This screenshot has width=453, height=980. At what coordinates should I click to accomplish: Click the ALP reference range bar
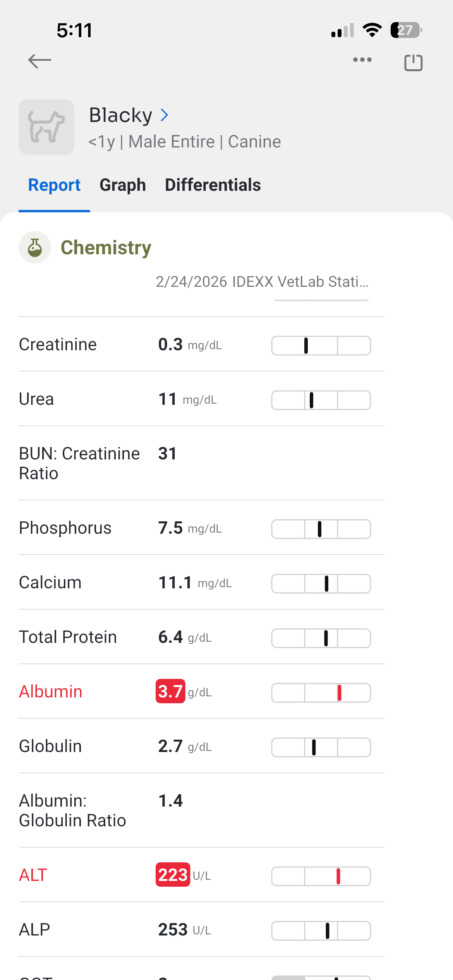321,930
